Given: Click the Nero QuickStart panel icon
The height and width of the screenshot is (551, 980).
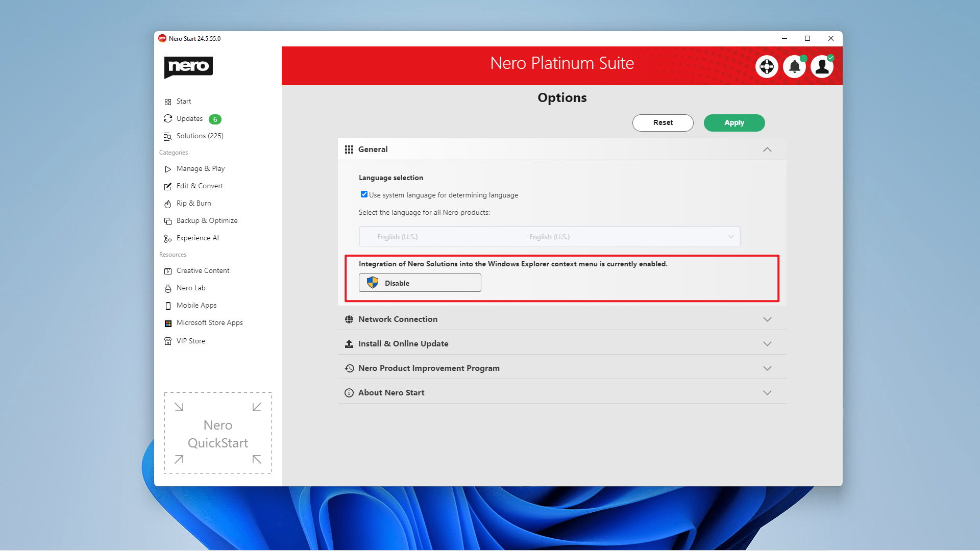Looking at the screenshot, I should (217, 433).
